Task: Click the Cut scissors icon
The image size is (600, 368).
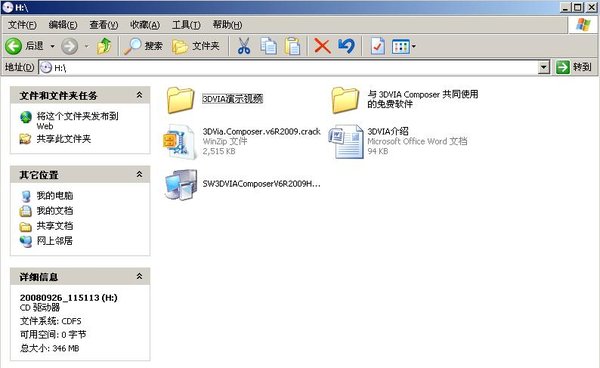Action: [244, 46]
